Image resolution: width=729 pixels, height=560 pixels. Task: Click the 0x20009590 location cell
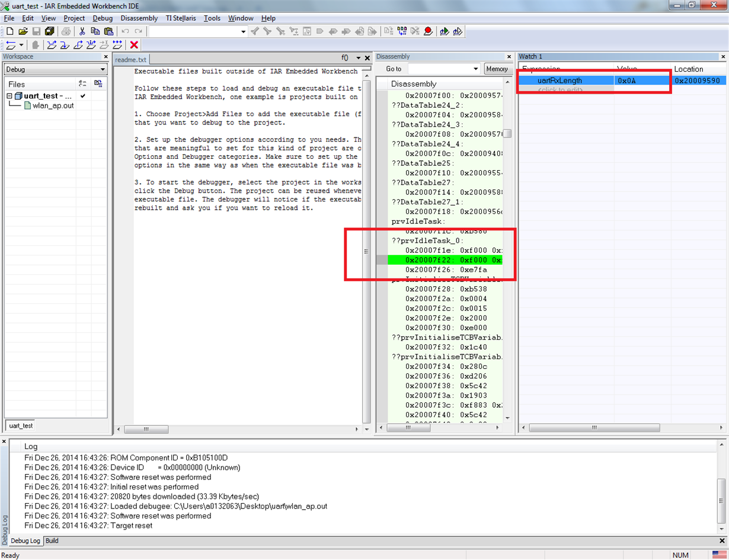click(x=697, y=80)
